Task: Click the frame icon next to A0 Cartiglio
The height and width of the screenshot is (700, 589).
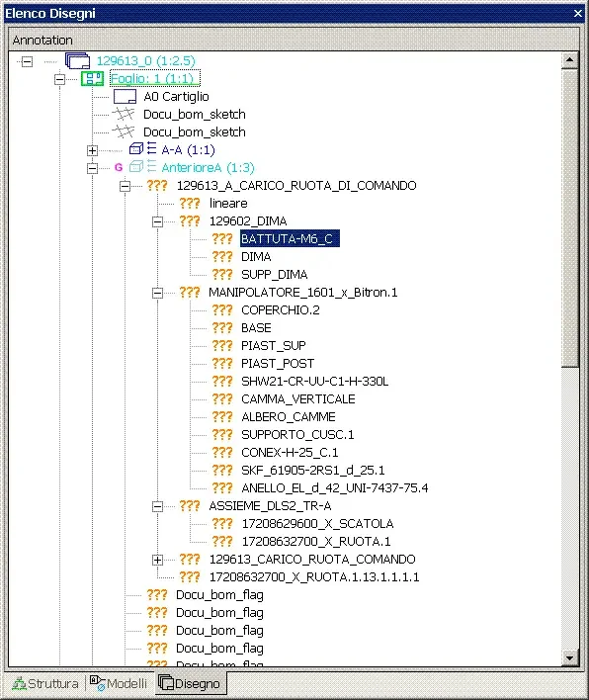Action: 125,97
